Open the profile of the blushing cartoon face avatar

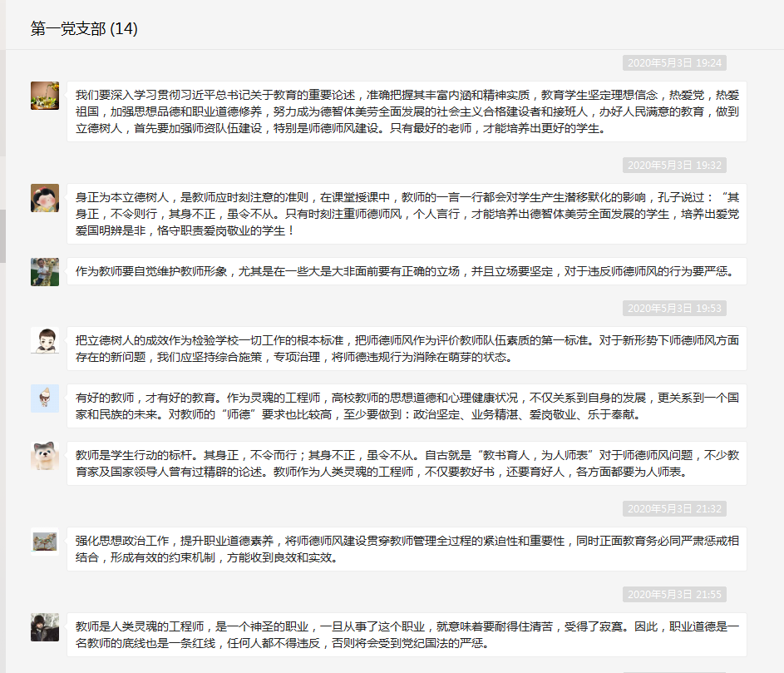click(x=45, y=198)
